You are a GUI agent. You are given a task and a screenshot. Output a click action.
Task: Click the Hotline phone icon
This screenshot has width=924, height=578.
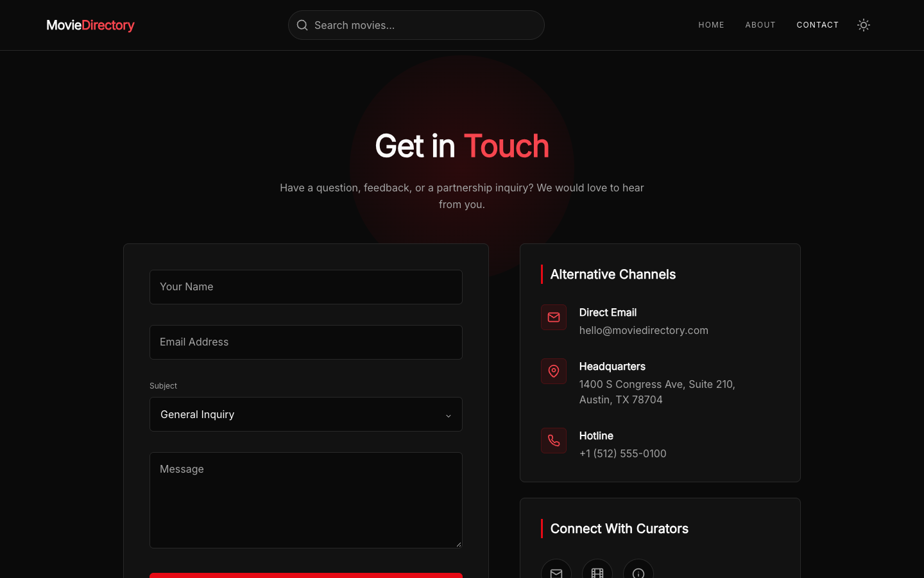(x=554, y=441)
